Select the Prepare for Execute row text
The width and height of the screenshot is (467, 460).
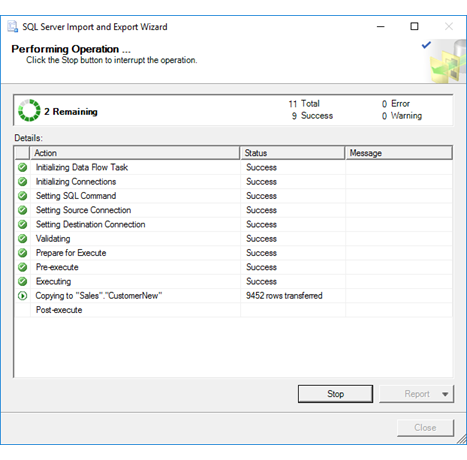point(71,253)
